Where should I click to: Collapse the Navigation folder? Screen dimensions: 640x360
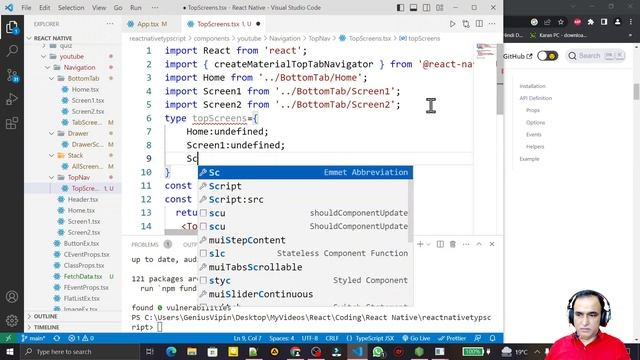click(48, 67)
